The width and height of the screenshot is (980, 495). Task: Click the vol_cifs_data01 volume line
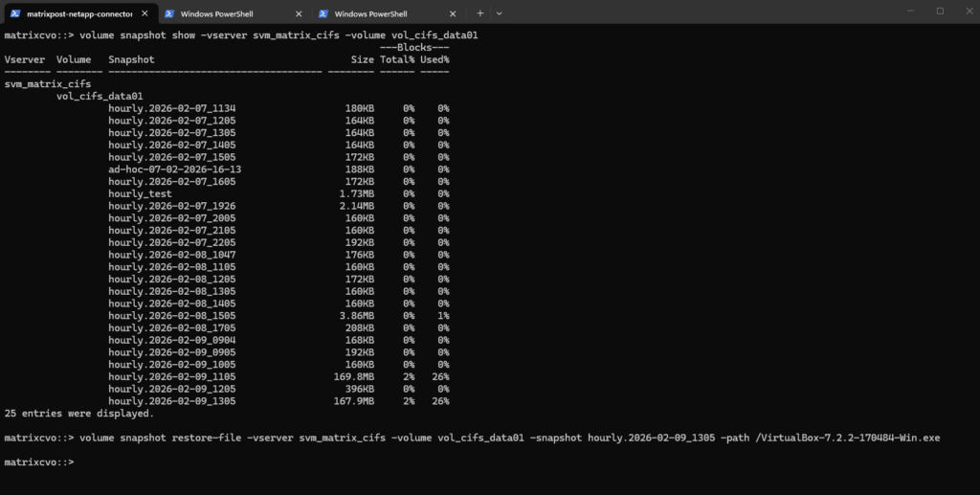[x=100, y=97]
